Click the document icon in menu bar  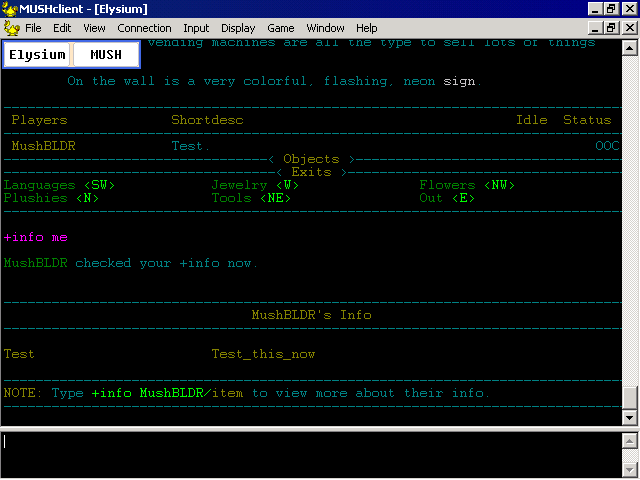coord(11,28)
